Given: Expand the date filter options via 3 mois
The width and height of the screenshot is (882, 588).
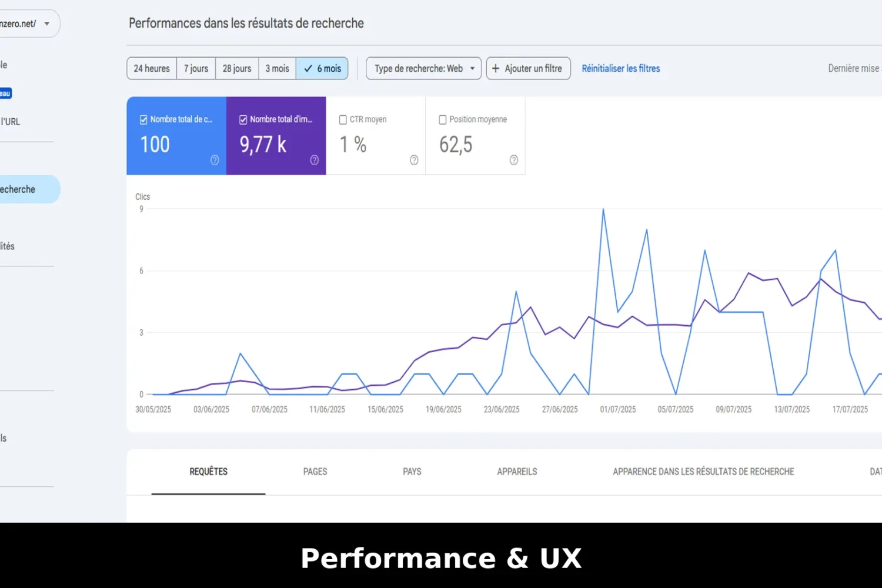Looking at the screenshot, I should 277,68.
